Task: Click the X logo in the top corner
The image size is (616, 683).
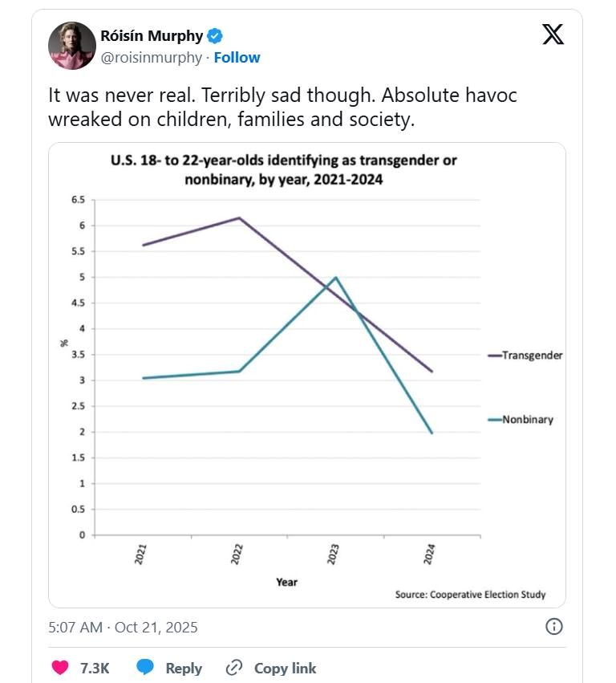Action: tap(552, 35)
